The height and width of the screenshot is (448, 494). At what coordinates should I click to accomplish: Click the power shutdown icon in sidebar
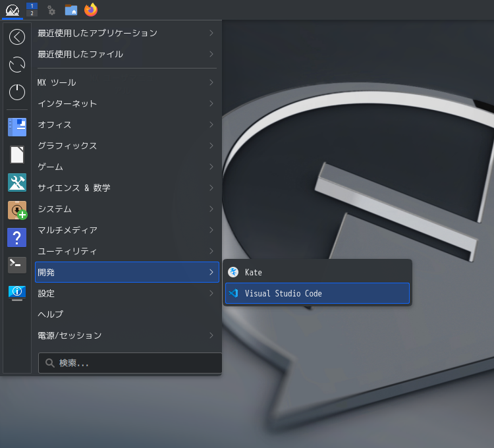17,92
